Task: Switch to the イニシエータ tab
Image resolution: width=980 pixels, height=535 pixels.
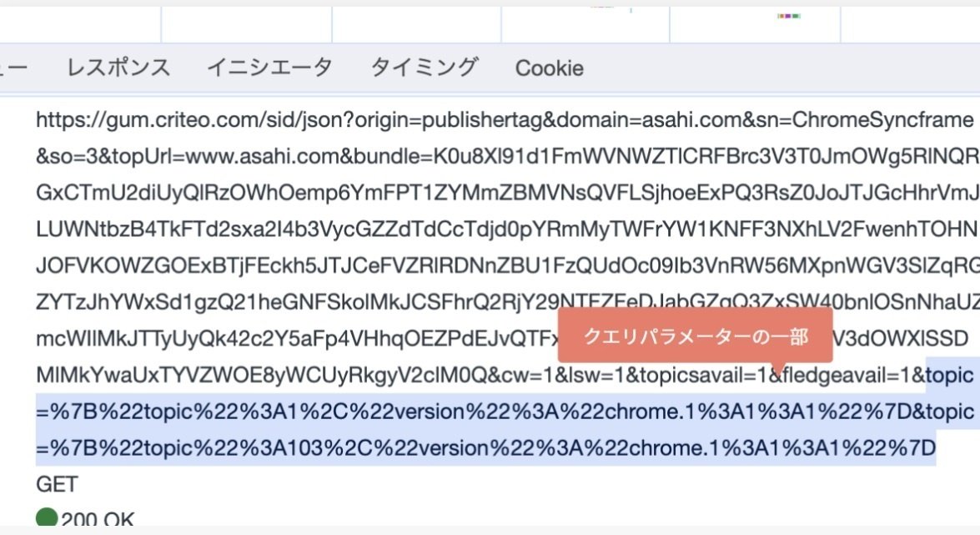Action: [269, 68]
